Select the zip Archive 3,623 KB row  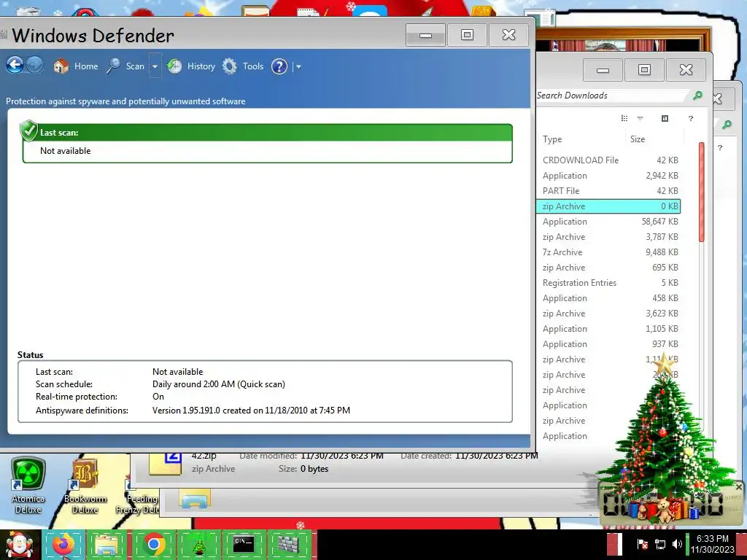pyautogui.click(x=609, y=314)
